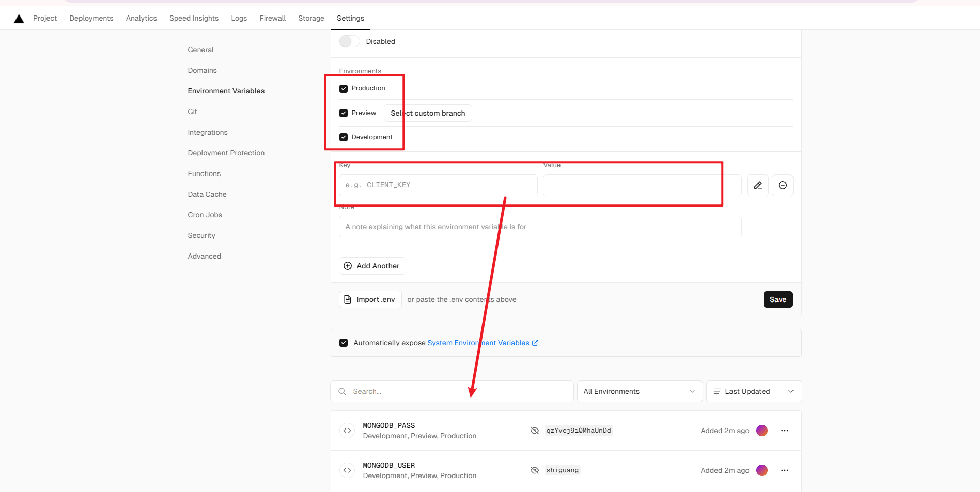Image resolution: width=980 pixels, height=492 pixels.
Task: Uncheck the Production environment checkbox
Action: [x=344, y=89]
